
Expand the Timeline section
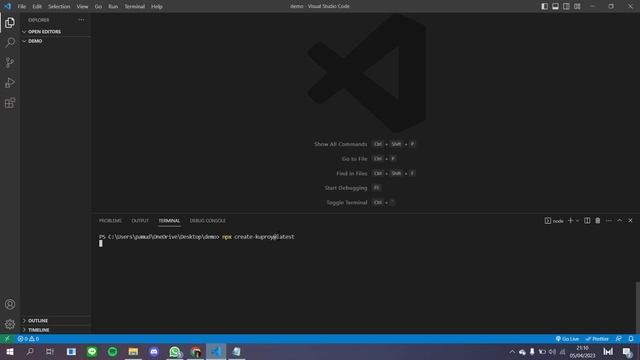(55, 330)
